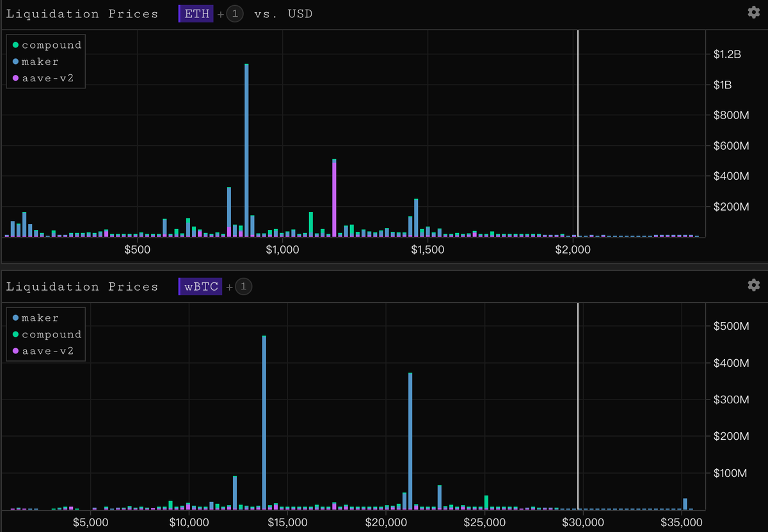The height and width of the screenshot is (532, 768).
Task: Click the $1,000 x-axis label
Action: 282,250
